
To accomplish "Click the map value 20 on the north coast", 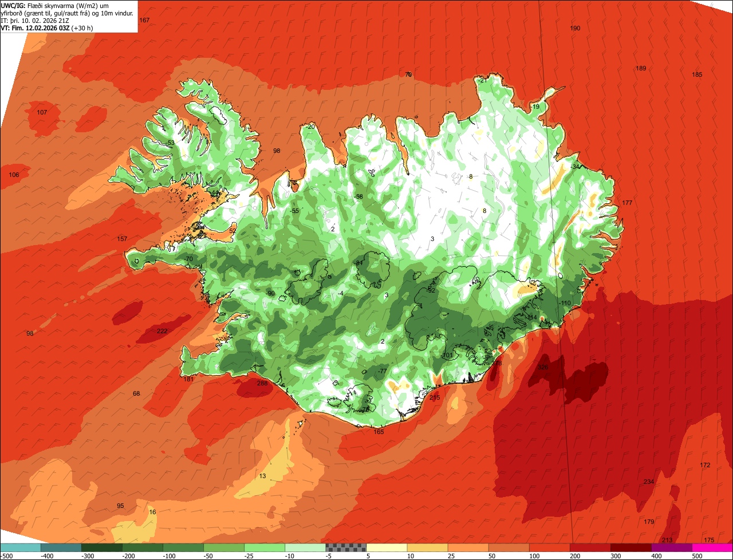I will point(312,127).
